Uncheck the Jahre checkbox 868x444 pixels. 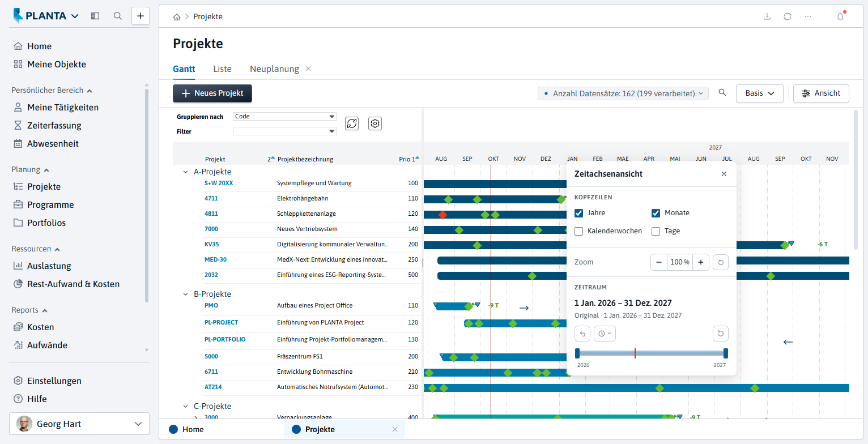click(579, 213)
